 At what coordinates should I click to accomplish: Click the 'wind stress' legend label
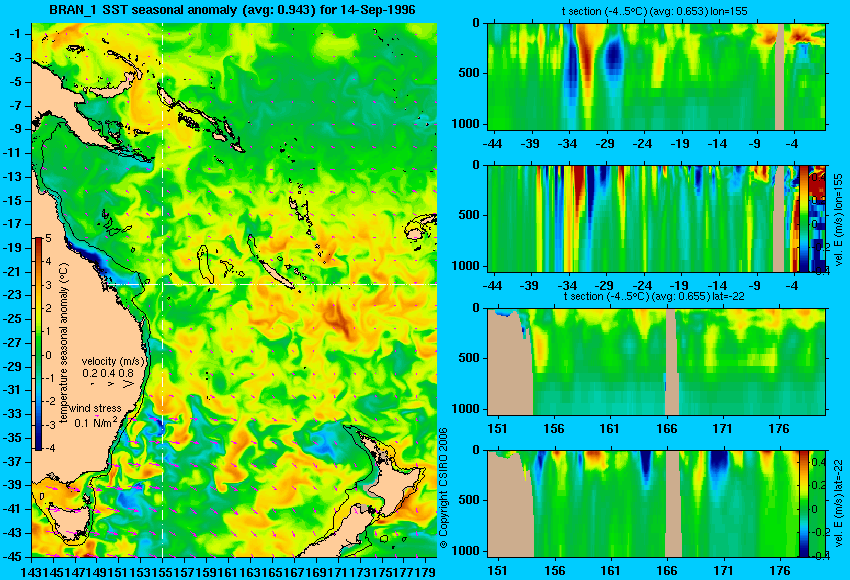[x=95, y=408]
